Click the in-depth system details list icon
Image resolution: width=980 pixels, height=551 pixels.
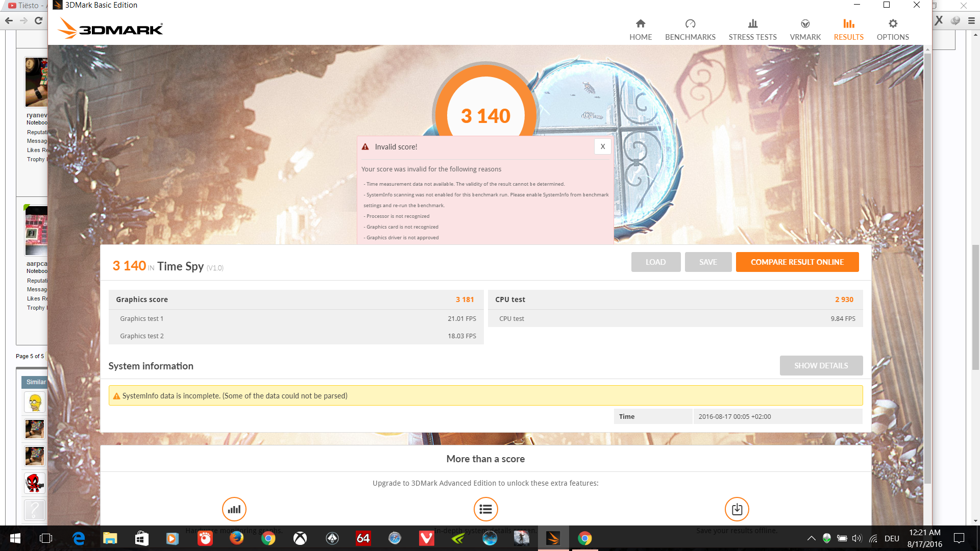click(x=485, y=509)
